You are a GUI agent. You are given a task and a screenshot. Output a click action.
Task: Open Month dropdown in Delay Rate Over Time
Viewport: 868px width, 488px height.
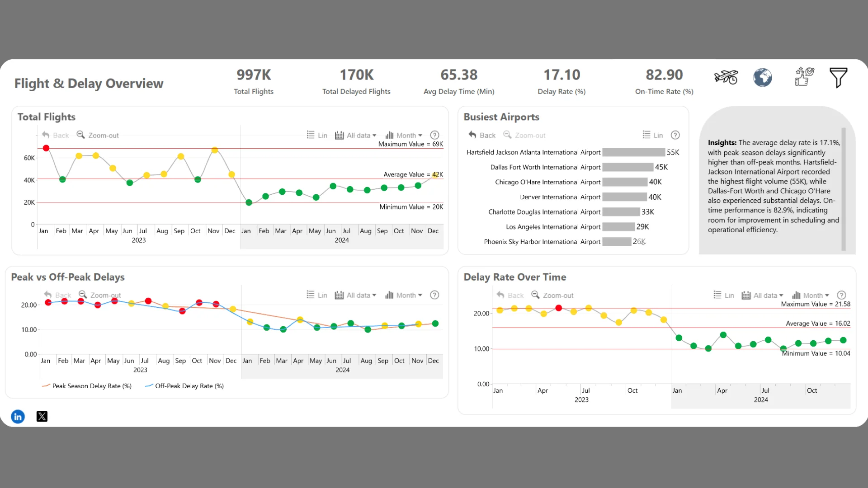[811, 295]
